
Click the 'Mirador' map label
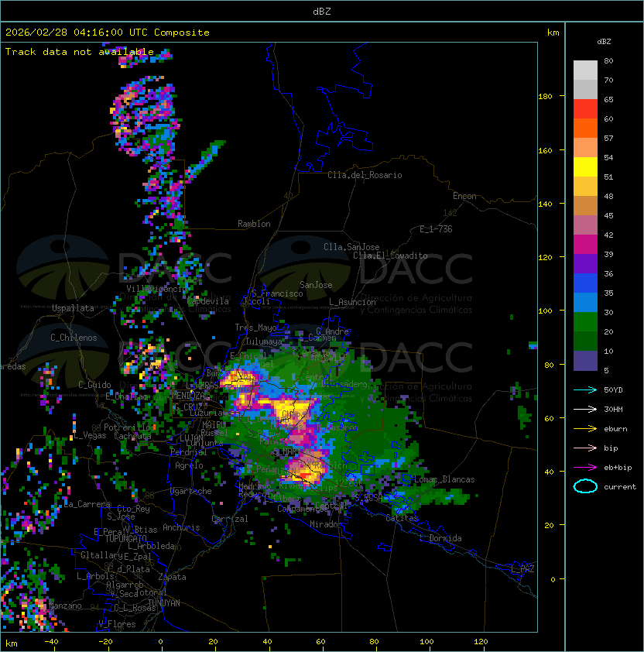point(326,524)
